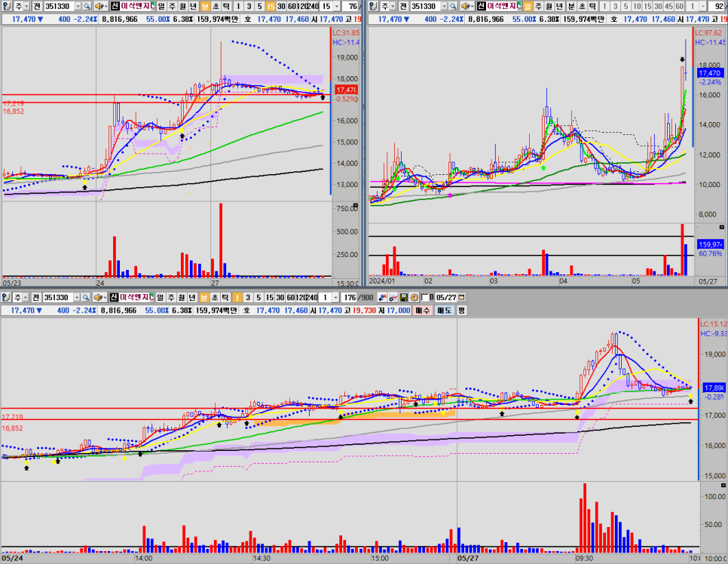Open the gear settings icon in bottom chart toolbar
728x564 pixels.
414,297
